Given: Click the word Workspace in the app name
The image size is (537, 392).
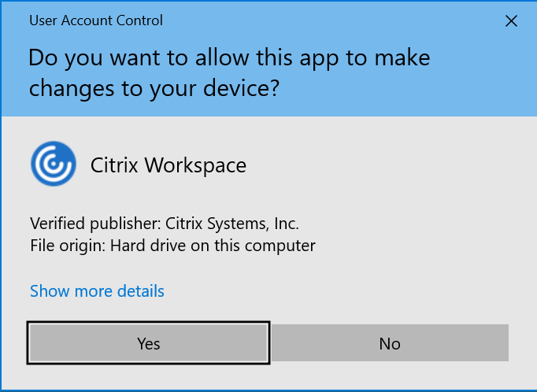Looking at the screenshot, I should click(195, 165).
